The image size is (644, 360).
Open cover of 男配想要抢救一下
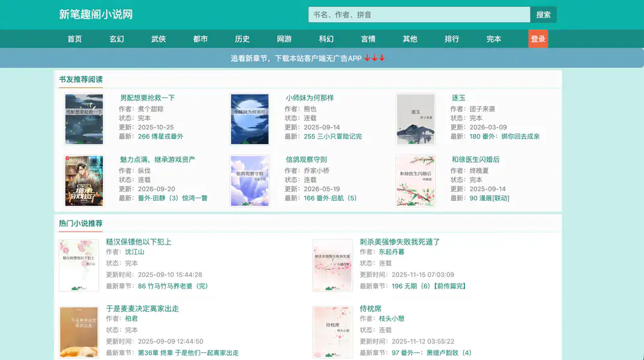click(x=84, y=119)
